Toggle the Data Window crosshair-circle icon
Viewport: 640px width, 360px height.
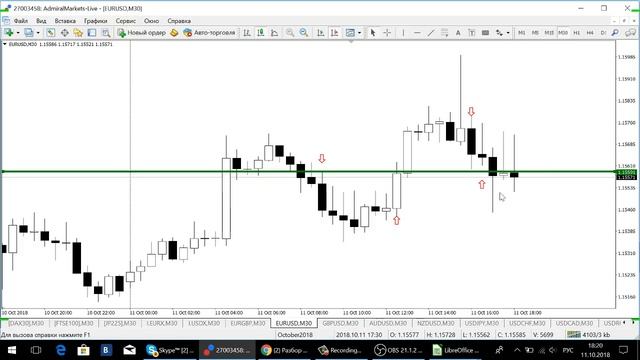click(x=64, y=33)
